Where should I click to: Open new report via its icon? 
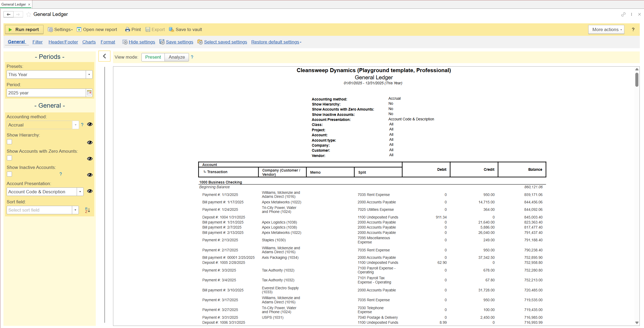(79, 30)
